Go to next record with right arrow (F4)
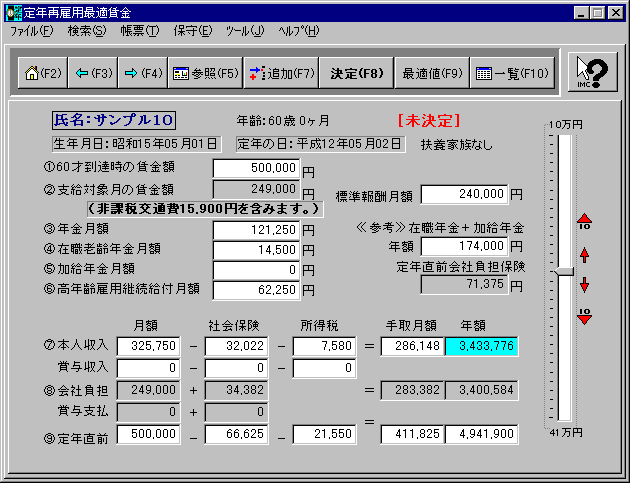Viewport: 630px width, 483px height. [143, 73]
